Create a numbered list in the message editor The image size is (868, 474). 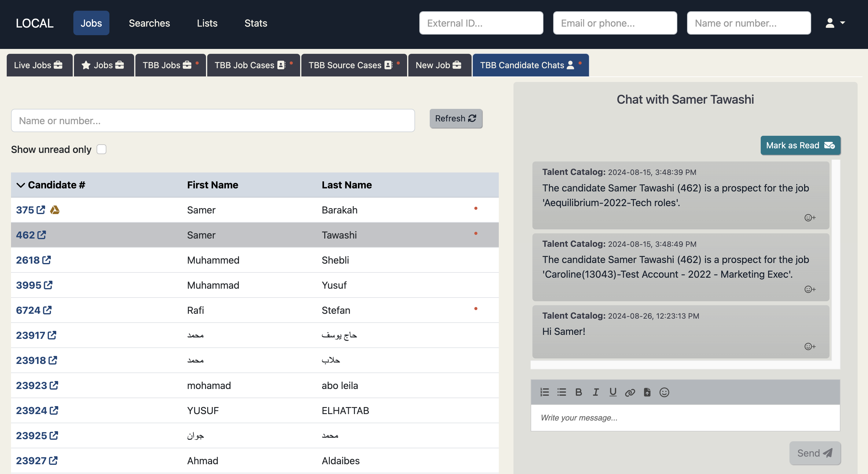545,392
